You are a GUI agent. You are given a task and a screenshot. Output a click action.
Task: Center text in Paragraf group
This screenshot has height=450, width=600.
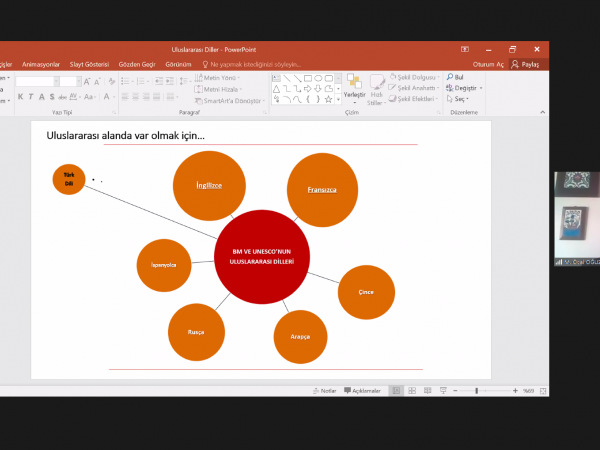(x=135, y=97)
